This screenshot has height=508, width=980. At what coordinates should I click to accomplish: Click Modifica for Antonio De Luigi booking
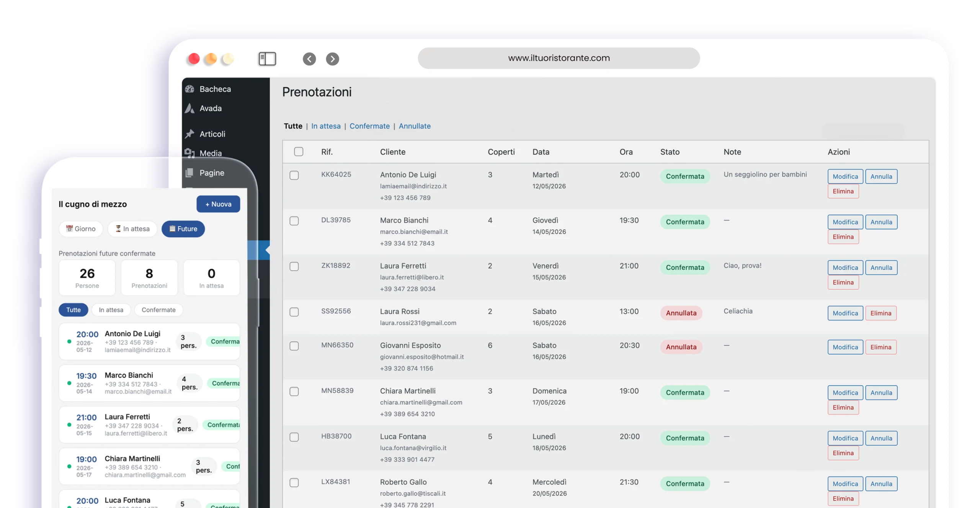tap(845, 176)
